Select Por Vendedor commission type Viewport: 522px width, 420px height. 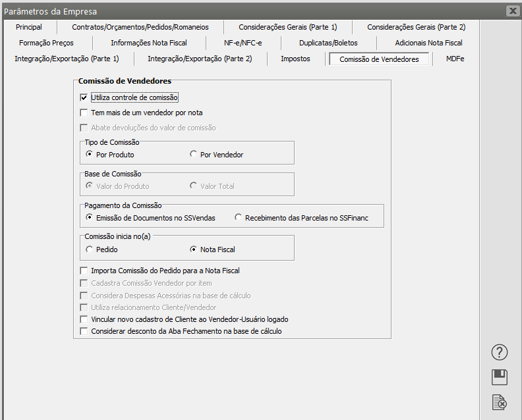[x=194, y=155]
